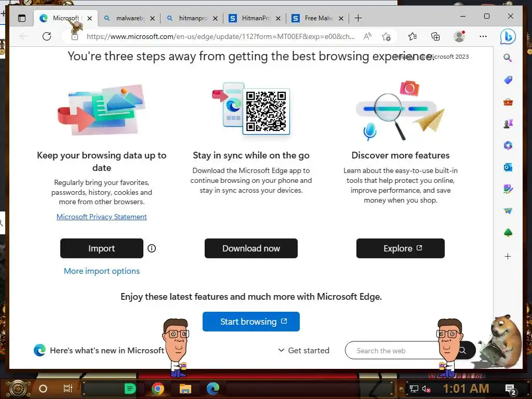Open File Explorer from the taskbar

(185, 389)
